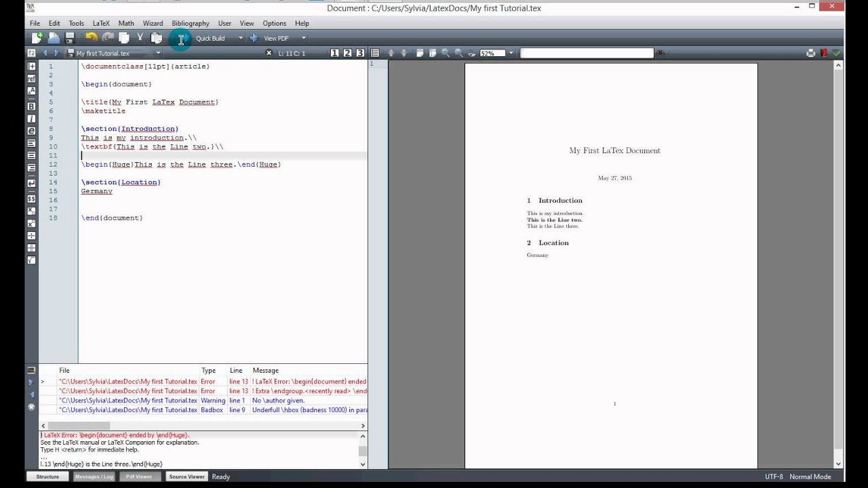This screenshot has width=868, height=488.
Task: Save the document with floppy icon
Action: coord(70,38)
